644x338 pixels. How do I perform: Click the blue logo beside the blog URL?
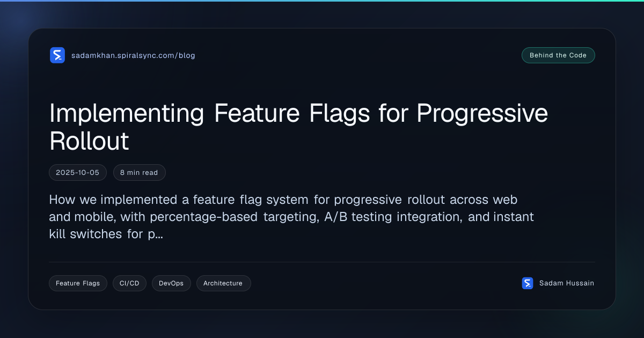pyautogui.click(x=57, y=55)
